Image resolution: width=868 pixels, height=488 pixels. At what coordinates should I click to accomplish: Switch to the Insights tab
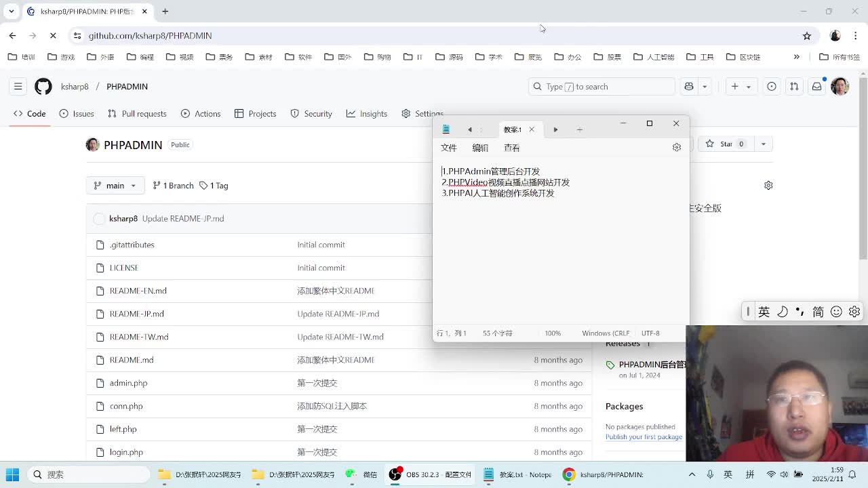pyautogui.click(x=367, y=113)
